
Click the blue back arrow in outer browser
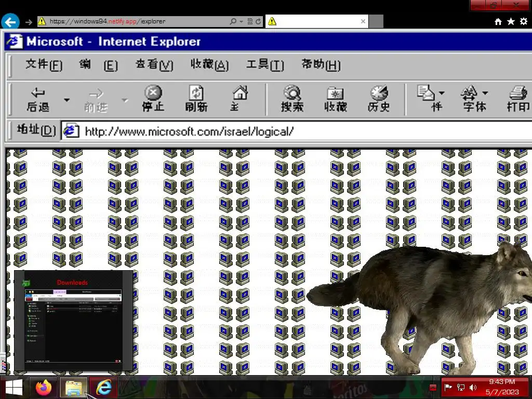click(x=10, y=22)
